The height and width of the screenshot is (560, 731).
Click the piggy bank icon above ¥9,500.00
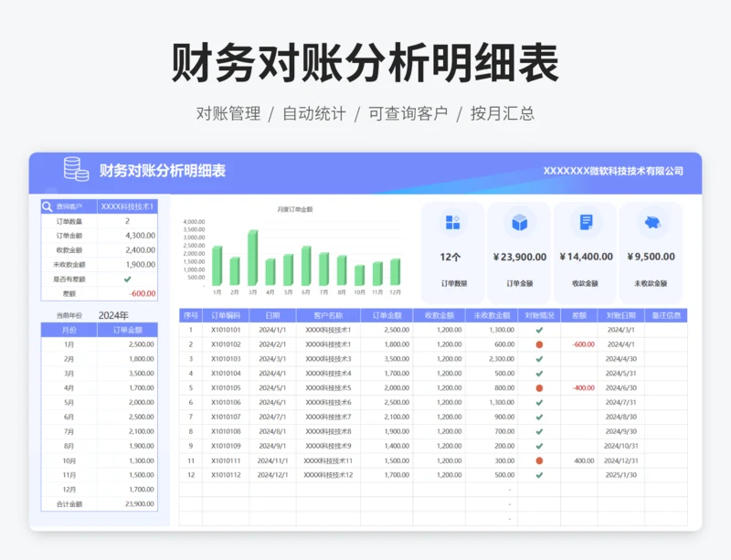tap(652, 222)
